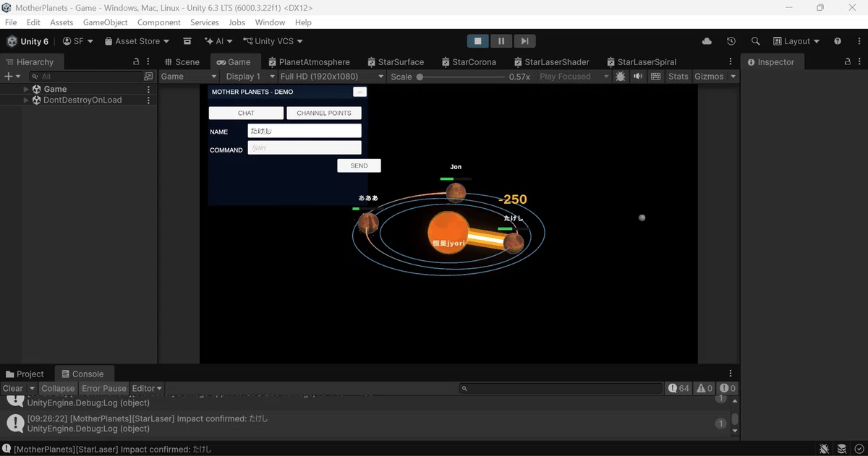The width and height of the screenshot is (868, 456).
Task: Open the Inspector panel more-options menu
Action: (x=859, y=61)
